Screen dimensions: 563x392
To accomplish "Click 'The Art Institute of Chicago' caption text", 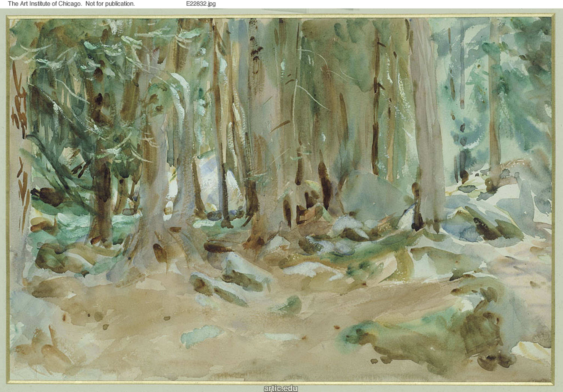I will pyautogui.click(x=45, y=4).
